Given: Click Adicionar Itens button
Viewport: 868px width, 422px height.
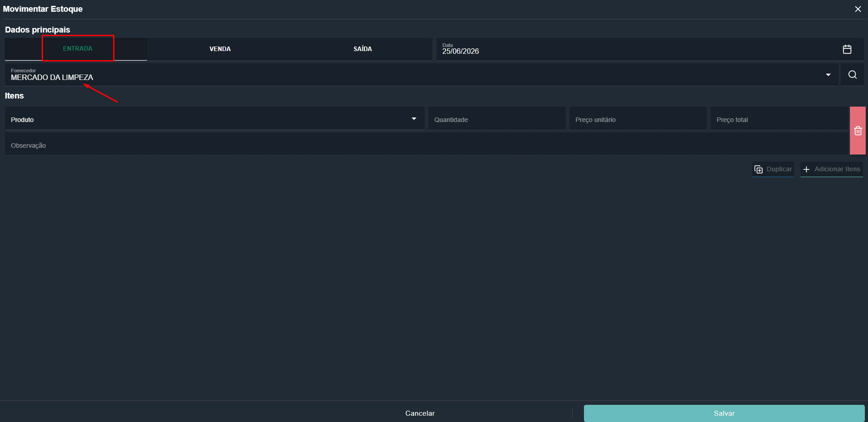Looking at the screenshot, I should pyautogui.click(x=832, y=169).
